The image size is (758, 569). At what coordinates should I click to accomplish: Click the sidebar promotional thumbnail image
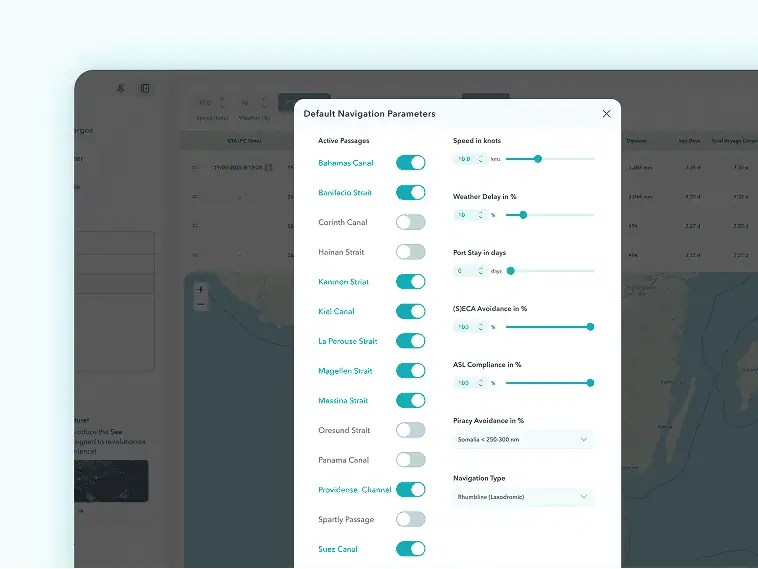(x=111, y=481)
